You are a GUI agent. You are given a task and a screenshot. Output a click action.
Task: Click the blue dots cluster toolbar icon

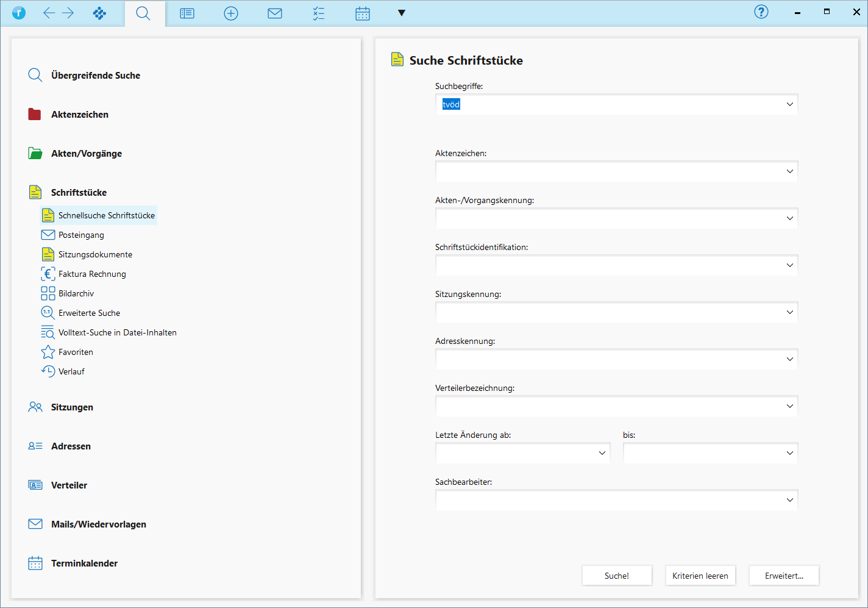tap(99, 13)
